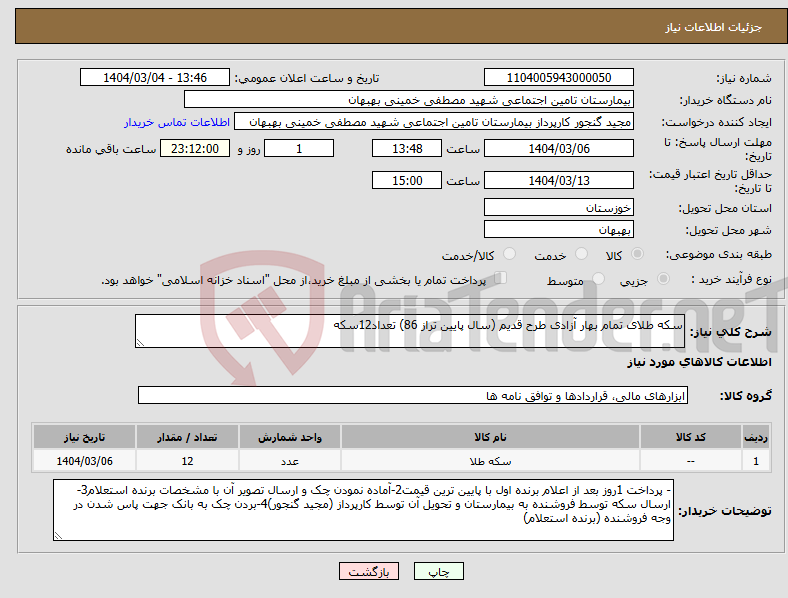Click the deadline time 13:48 field

pos(407,148)
